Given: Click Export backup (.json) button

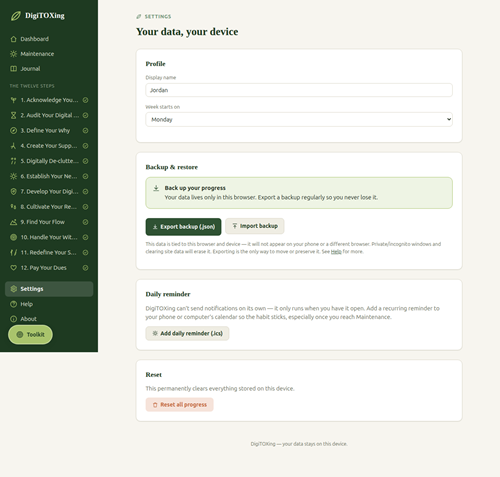Looking at the screenshot, I should tap(183, 227).
